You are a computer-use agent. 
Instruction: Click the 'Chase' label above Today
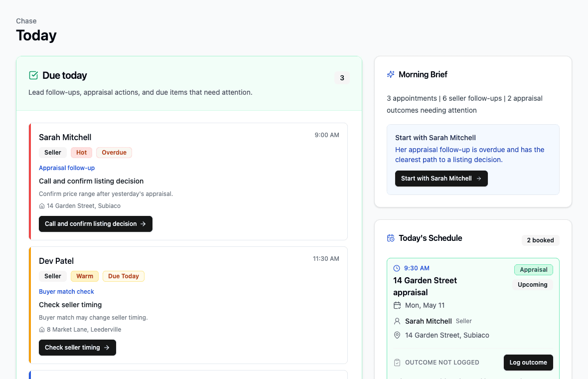tap(26, 21)
